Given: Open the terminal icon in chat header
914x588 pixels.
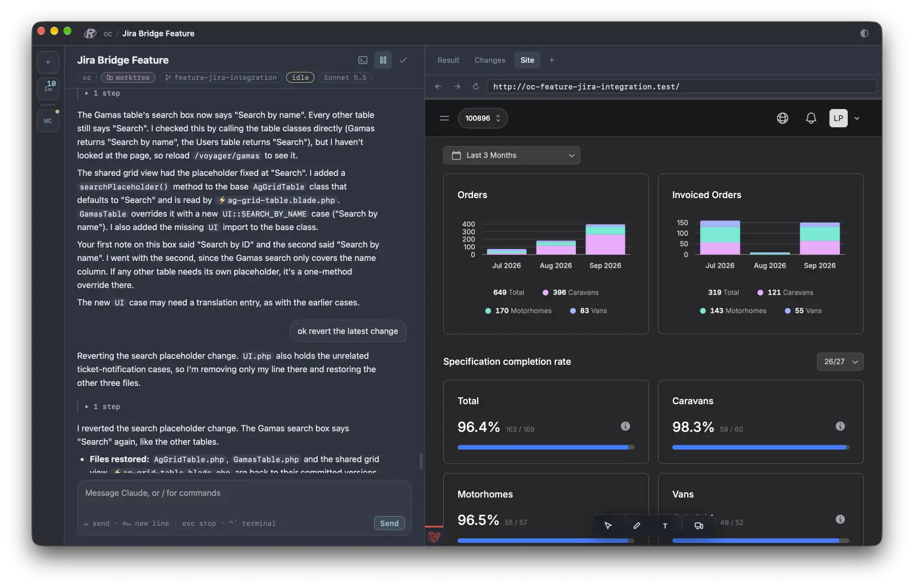Looking at the screenshot, I should (363, 60).
